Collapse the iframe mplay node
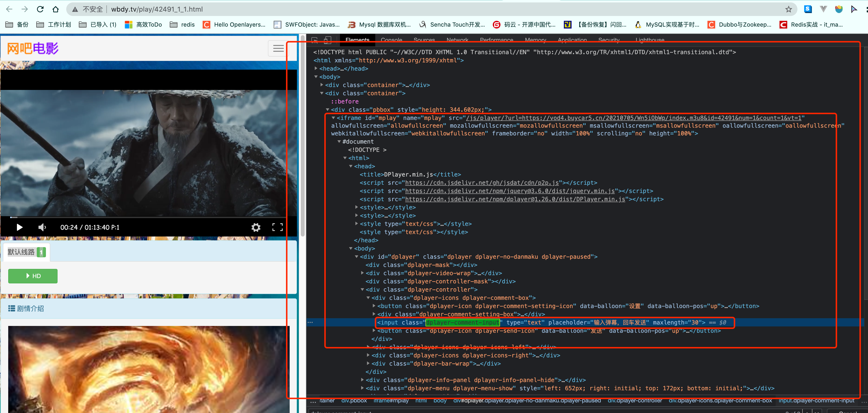Image resolution: width=868 pixels, height=413 pixels. coord(333,118)
